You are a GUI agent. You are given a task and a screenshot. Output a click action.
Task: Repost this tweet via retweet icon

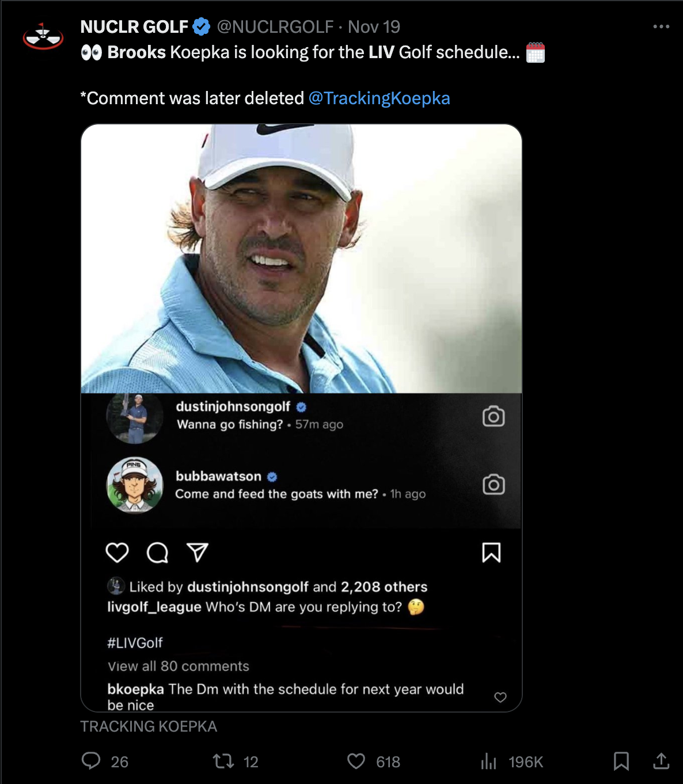pos(223,761)
